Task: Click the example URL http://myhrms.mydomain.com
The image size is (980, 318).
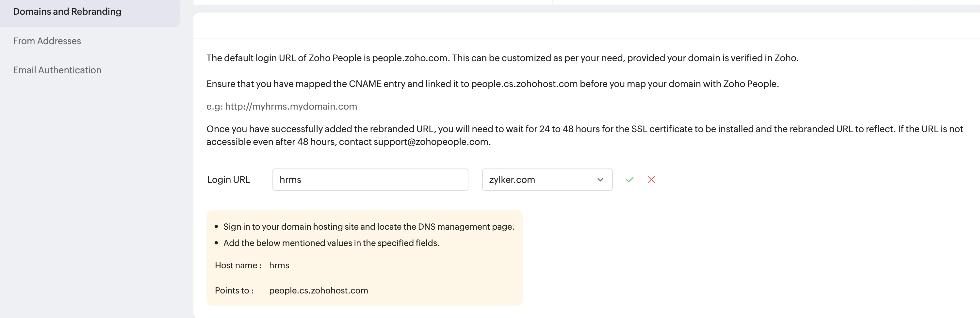Action: (x=291, y=106)
